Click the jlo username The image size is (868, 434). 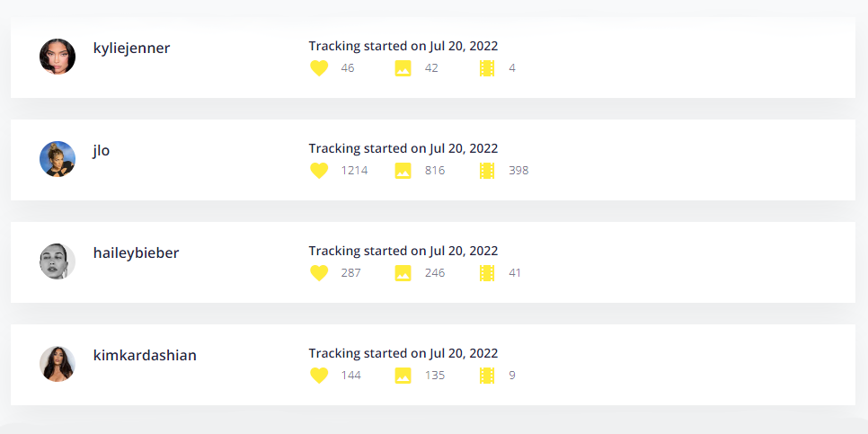coord(102,151)
